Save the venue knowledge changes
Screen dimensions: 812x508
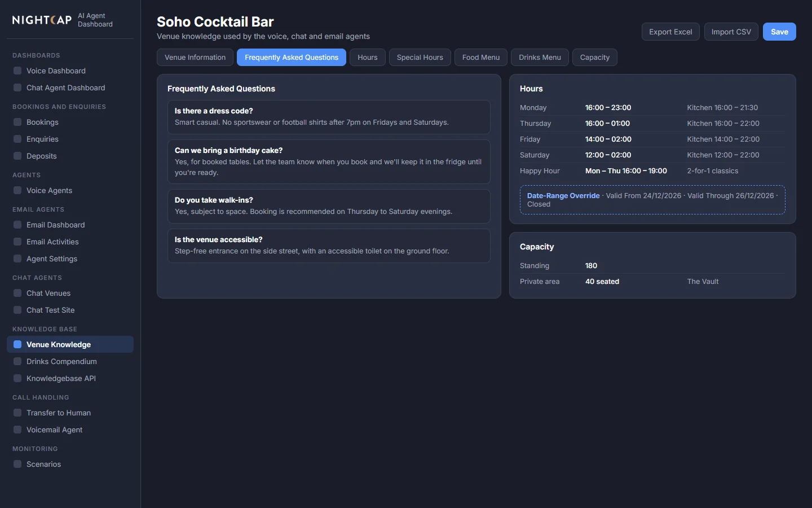pyautogui.click(x=779, y=32)
